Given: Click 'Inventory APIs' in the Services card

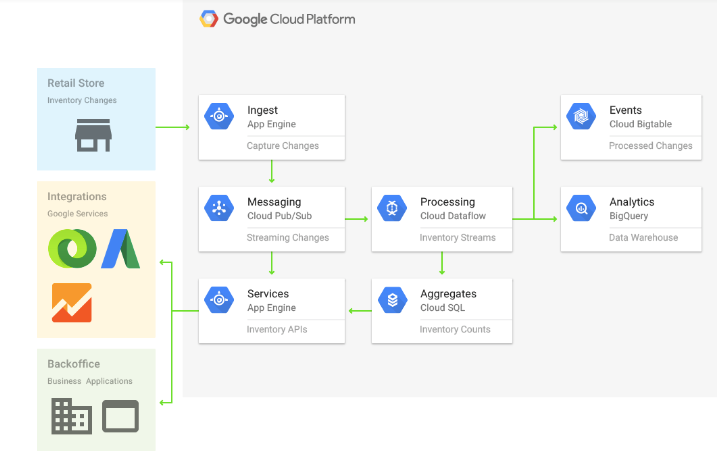Looking at the screenshot, I should [277, 330].
